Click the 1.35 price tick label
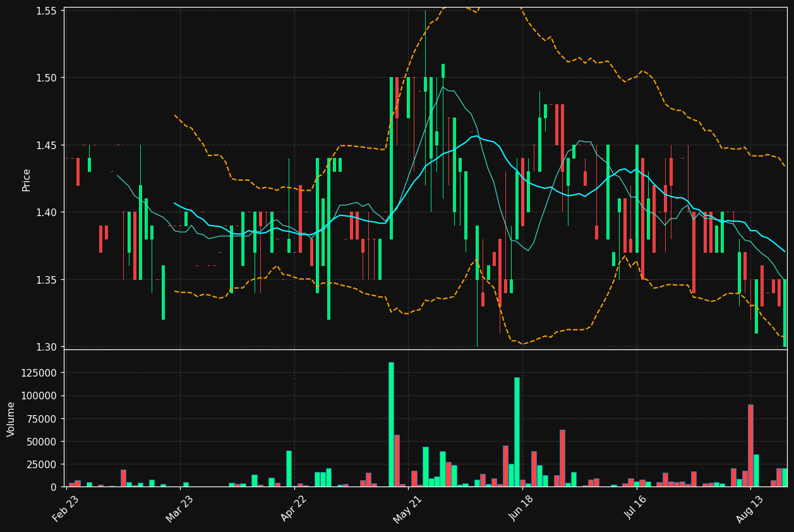Screen dimensions: 794x532 [47, 280]
